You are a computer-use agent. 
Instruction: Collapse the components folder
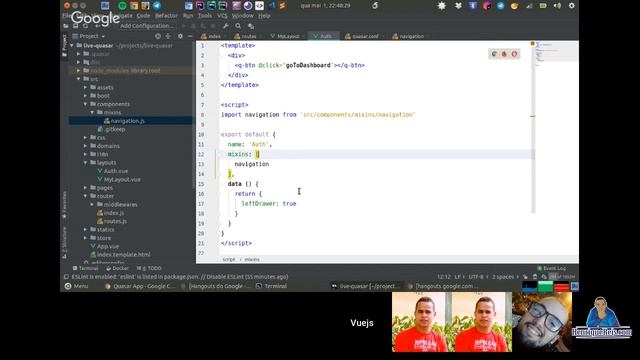(x=85, y=104)
